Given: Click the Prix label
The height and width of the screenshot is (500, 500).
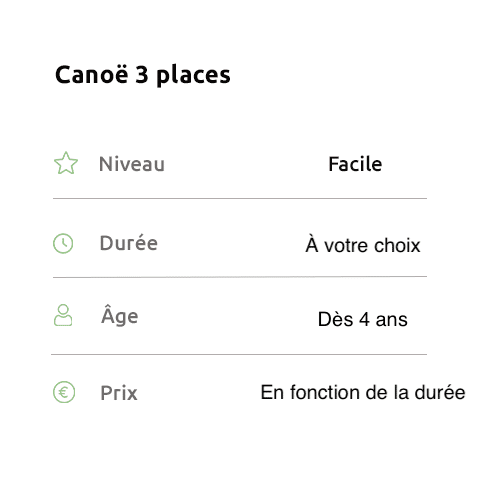Looking at the screenshot, I should click(x=119, y=393).
